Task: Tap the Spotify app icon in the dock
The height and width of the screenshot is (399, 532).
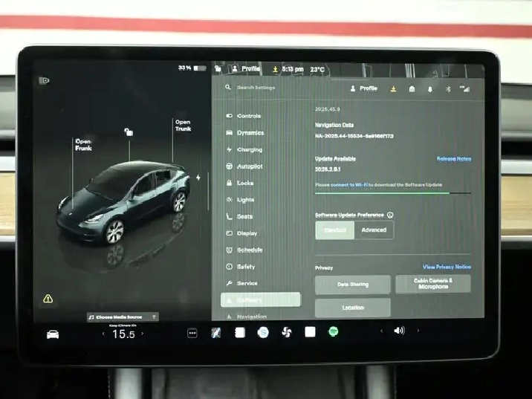Action: point(334,332)
